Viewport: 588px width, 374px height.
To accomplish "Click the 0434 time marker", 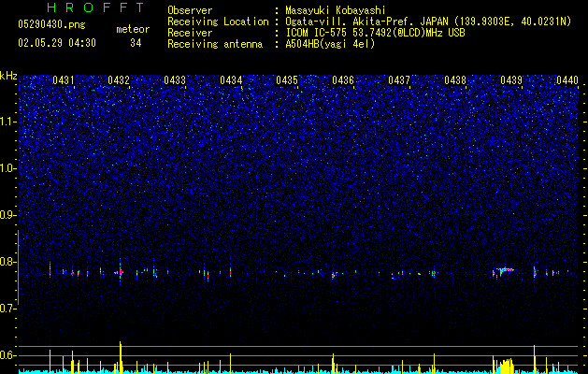I will pyautogui.click(x=231, y=79).
